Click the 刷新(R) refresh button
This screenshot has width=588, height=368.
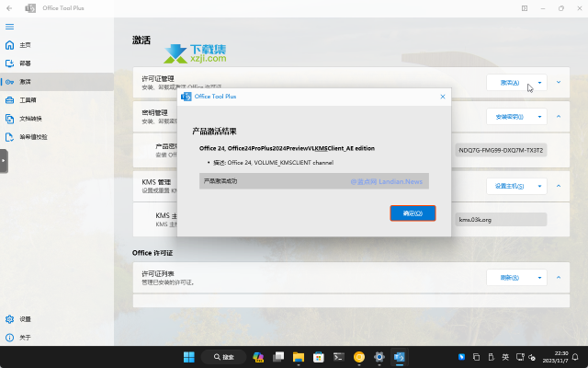coord(510,278)
